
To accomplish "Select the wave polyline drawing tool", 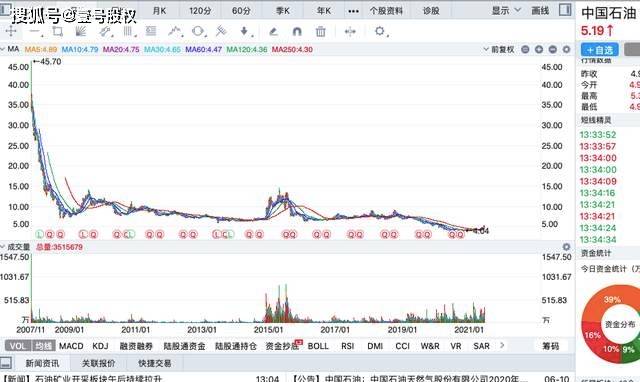I will 176,31.
